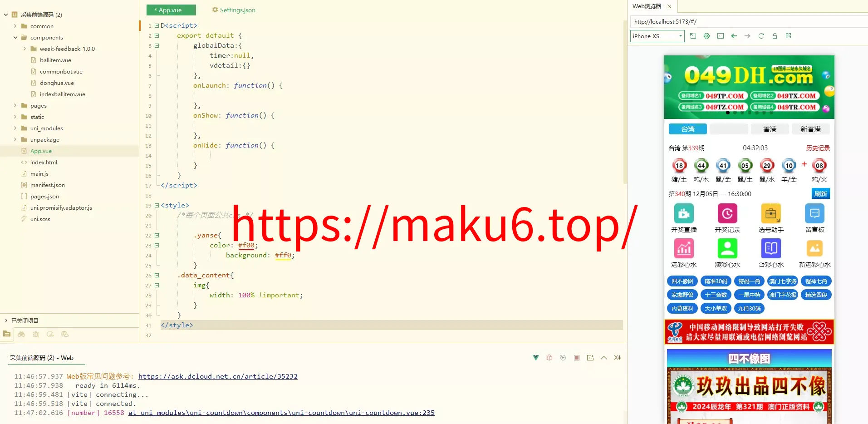868x424 pixels.
Task: Click the external open icon in browser toolbar
Action: click(693, 36)
